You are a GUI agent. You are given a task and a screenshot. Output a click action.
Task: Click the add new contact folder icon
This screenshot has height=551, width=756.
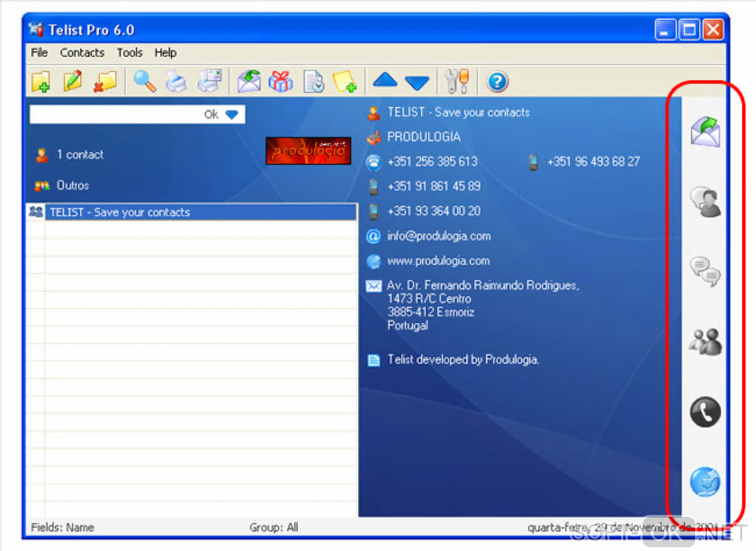[x=41, y=81]
